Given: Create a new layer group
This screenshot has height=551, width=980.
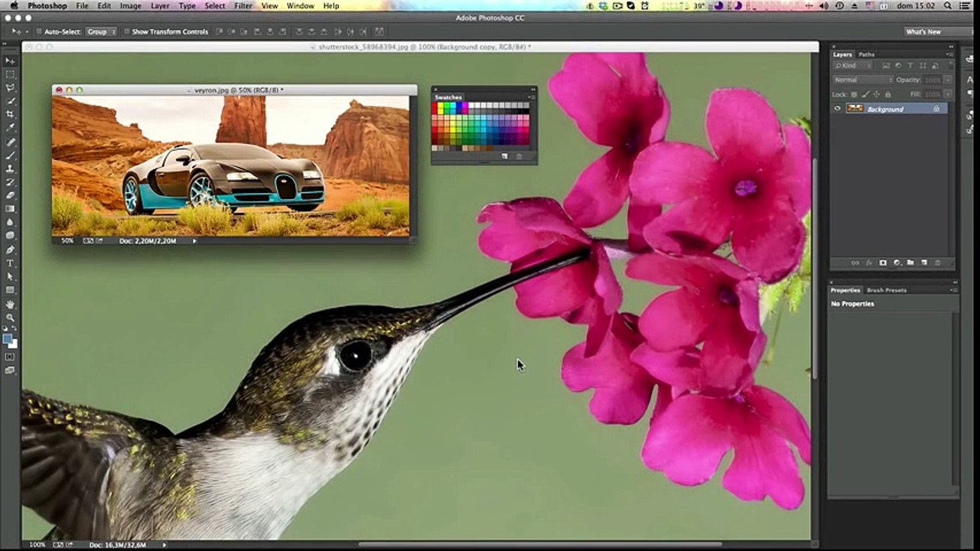Looking at the screenshot, I should 910,262.
